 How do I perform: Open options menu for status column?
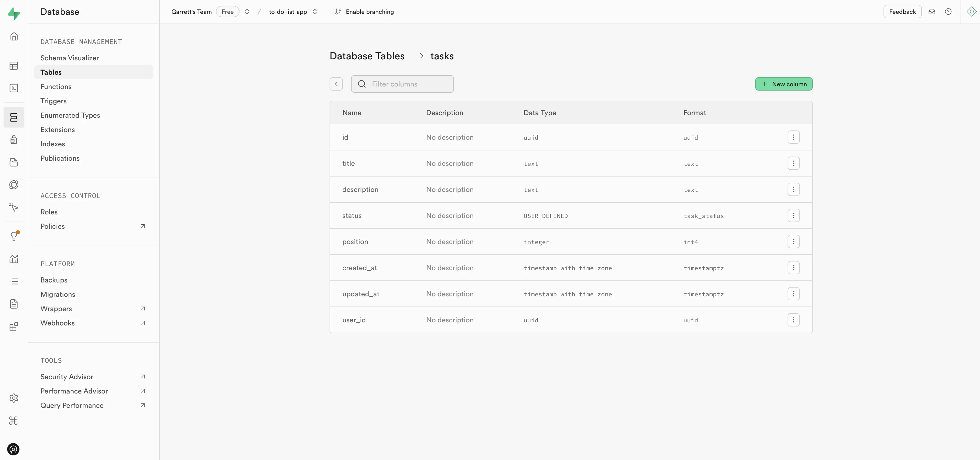pos(793,216)
